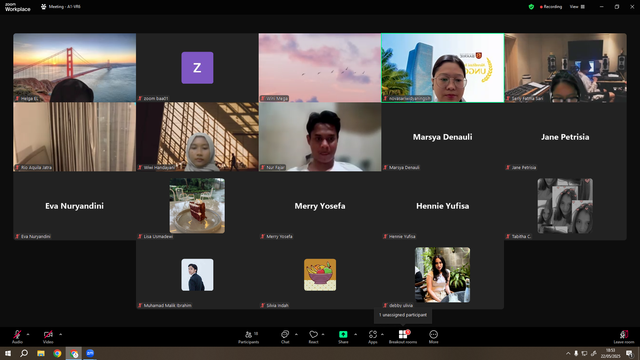Open Windows taskbar search
This screenshot has width=640, height=360.
click(x=24, y=353)
